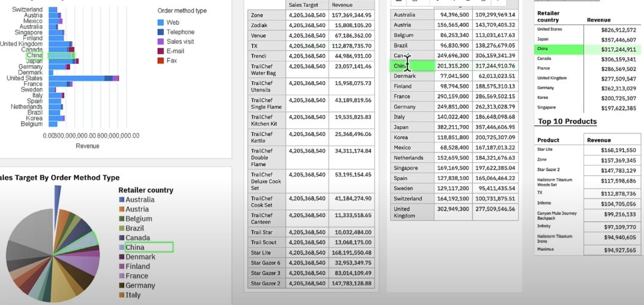Click Sales Target column header in product table

[x=307, y=4]
